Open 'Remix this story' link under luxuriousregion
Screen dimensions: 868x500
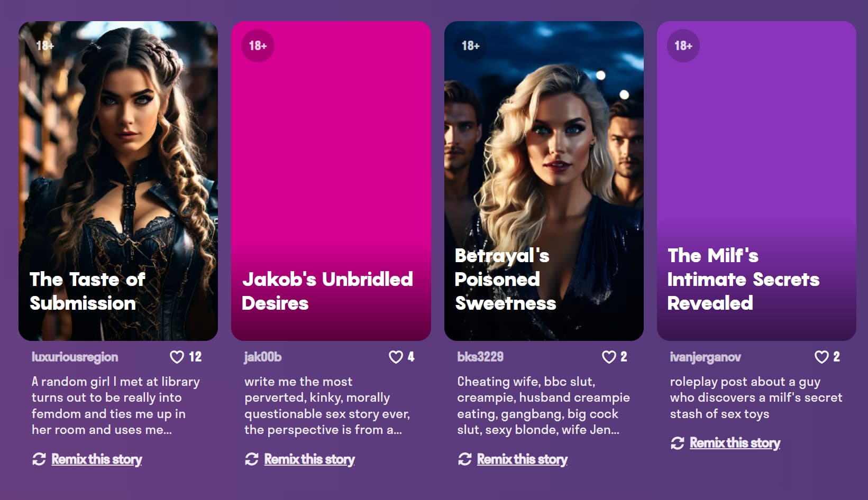point(97,459)
